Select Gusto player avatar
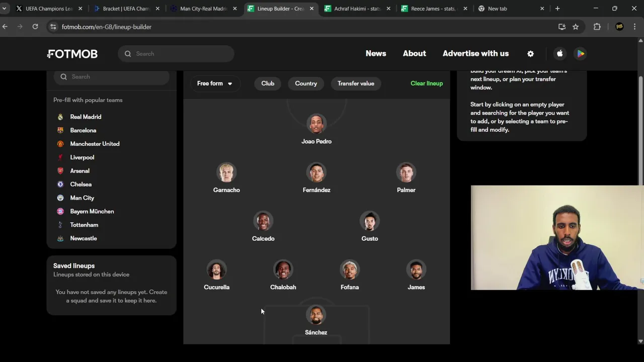The height and width of the screenshot is (362, 644). tap(370, 221)
